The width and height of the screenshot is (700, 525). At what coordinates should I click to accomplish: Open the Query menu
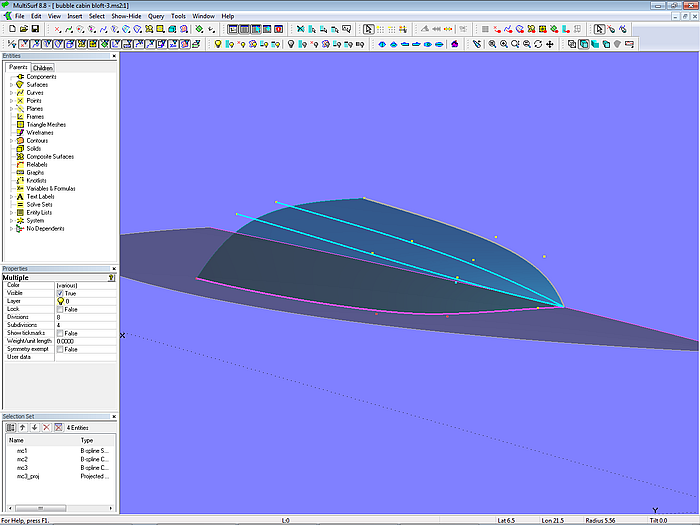point(156,17)
